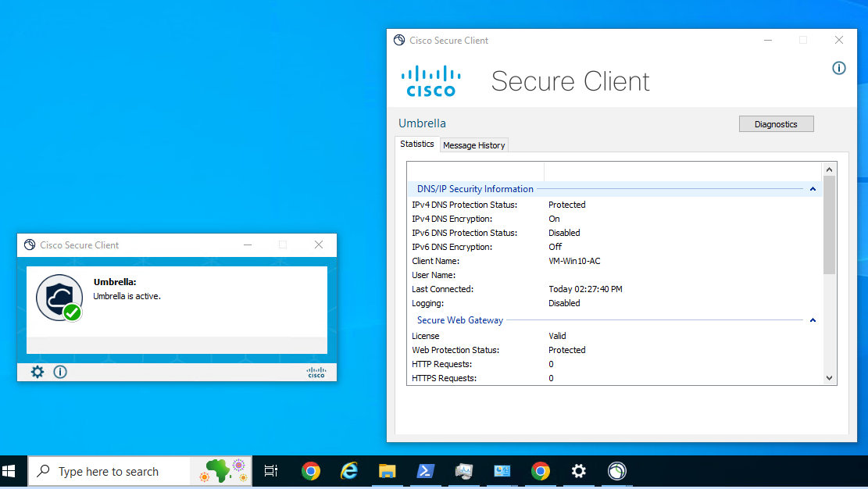
Task: Click the info icon at top right of Secure Client window
Action: click(838, 67)
